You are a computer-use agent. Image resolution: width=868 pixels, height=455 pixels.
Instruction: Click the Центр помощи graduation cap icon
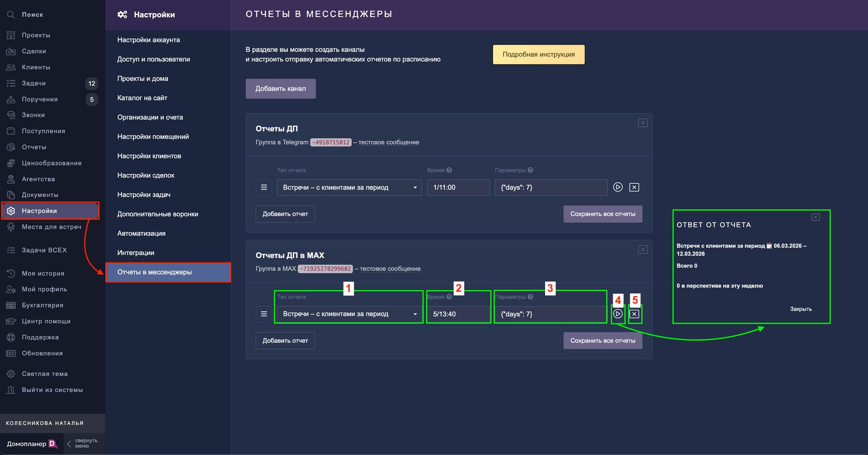pos(10,321)
